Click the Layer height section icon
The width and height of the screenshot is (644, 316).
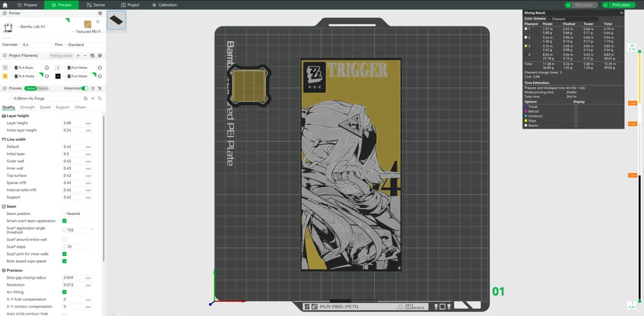pos(4,116)
